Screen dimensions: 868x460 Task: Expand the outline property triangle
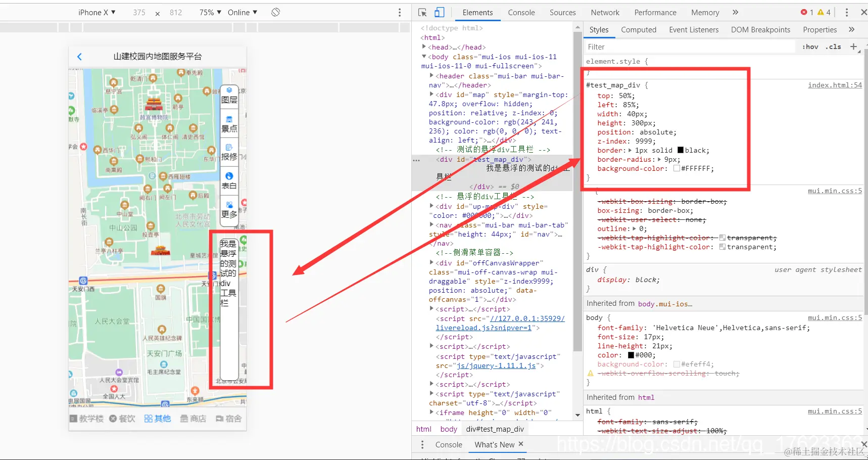pyautogui.click(x=635, y=228)
